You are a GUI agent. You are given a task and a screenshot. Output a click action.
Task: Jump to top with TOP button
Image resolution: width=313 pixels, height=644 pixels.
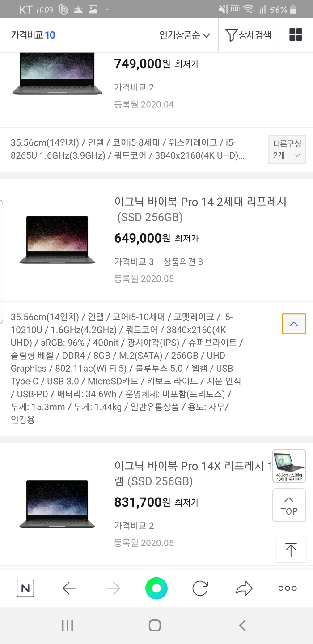[289, 505]
